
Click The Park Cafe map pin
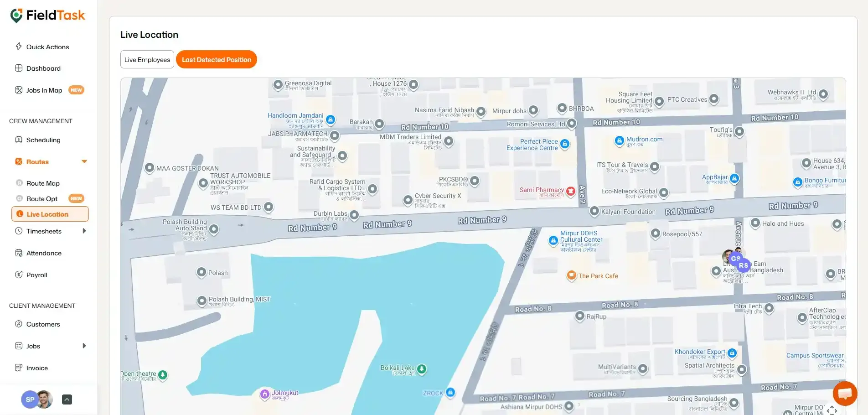pyautogui.click(x=571, y=275)
